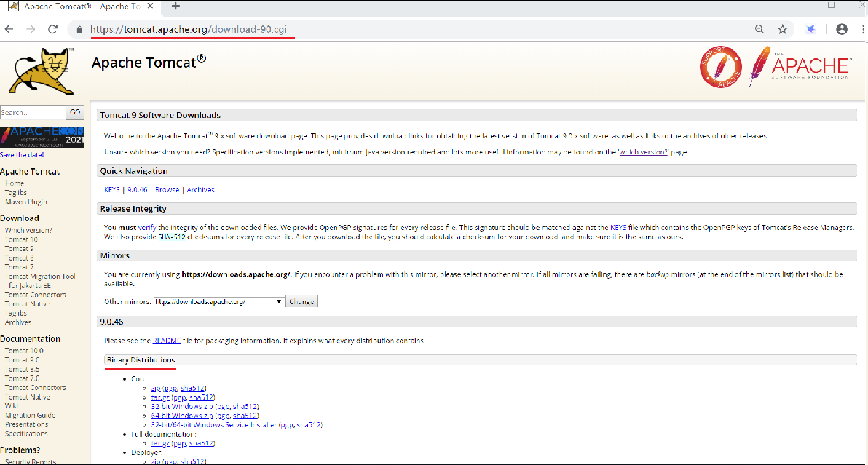The image size is (868, 465).
Task: Download the 32-bit/64-bit Windows Service Installer
Action: tap(213, 425)
